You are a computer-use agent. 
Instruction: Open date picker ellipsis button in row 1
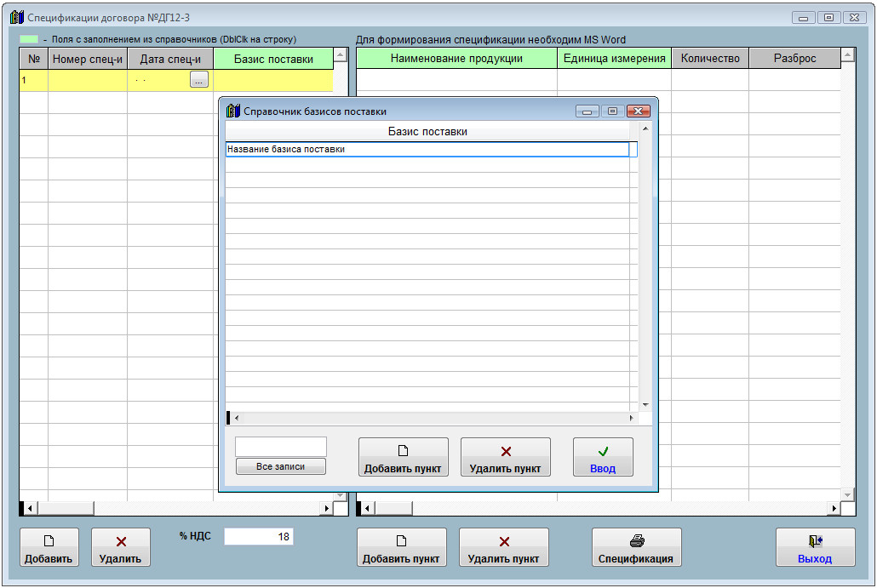pyautogui.click(x=199, y=80)
